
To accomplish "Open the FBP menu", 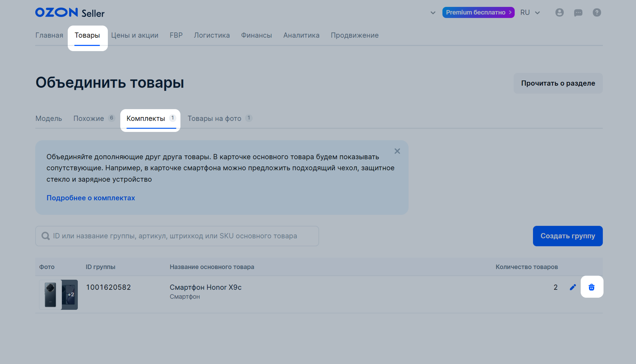I will (176, 35).
